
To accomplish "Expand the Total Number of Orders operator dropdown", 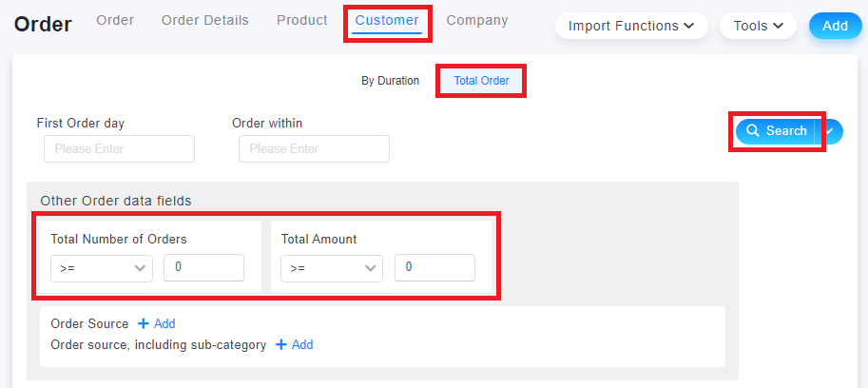I will pyautogui.click(x=102, y=268).
